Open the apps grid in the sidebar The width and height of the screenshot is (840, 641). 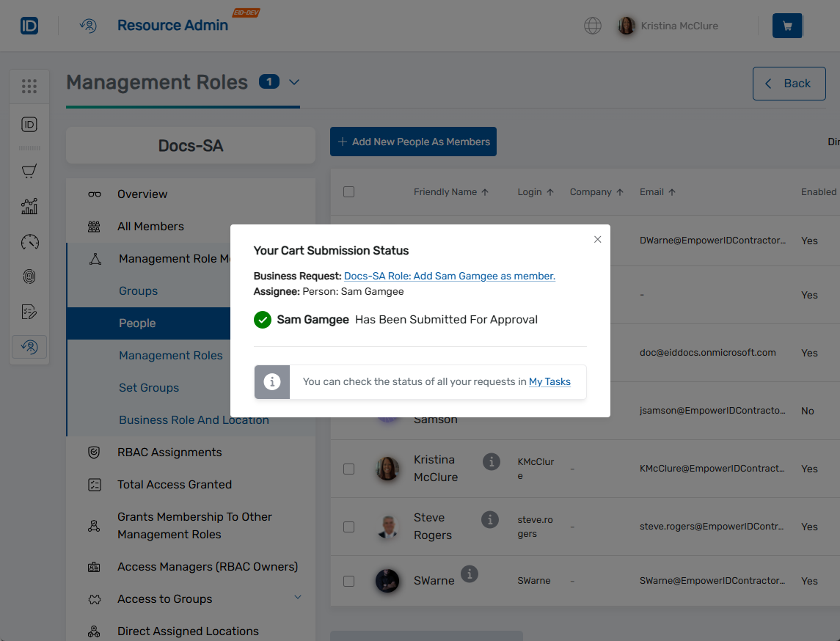click(x=29, y=87)
